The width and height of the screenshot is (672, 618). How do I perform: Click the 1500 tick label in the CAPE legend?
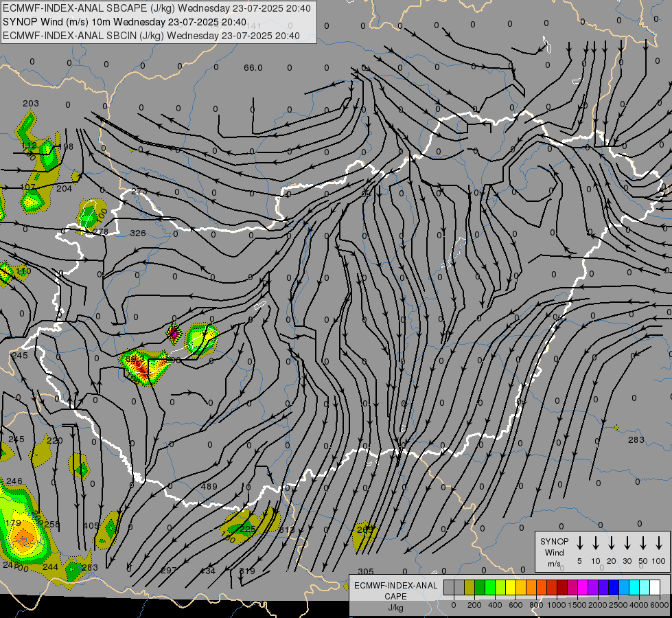click(x=577, y=605)
